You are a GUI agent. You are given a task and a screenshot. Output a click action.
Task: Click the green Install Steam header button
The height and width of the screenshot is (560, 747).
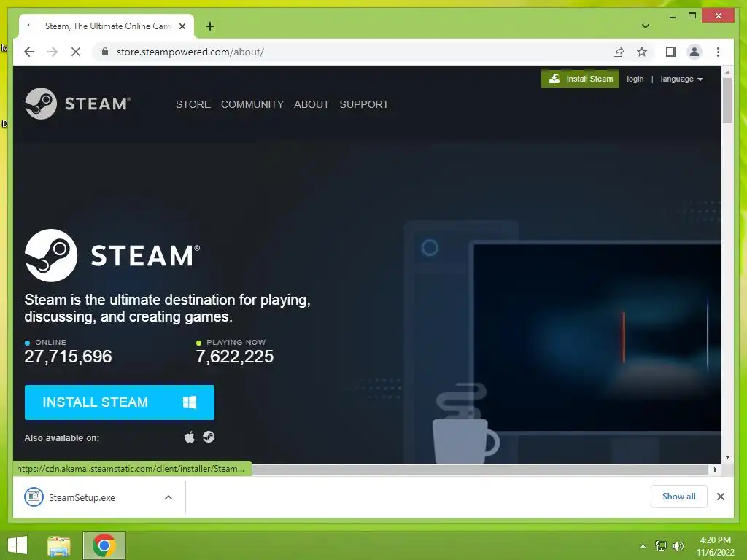(x=580, y=79)
